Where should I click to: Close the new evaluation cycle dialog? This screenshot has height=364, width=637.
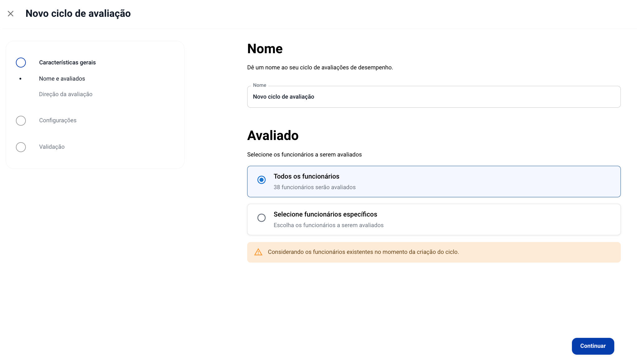click(x=11, y=14)
